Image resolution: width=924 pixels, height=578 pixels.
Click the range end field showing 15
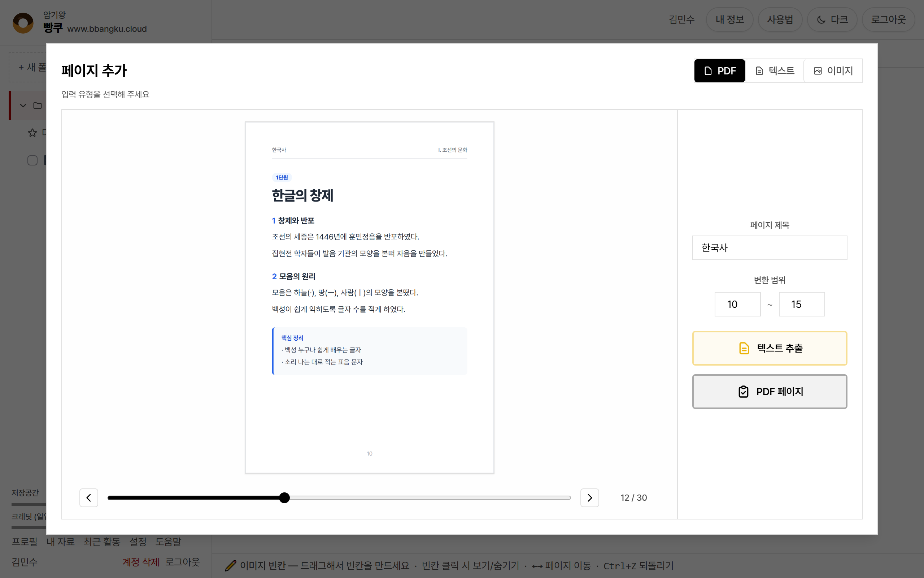[x=801, y=304]
